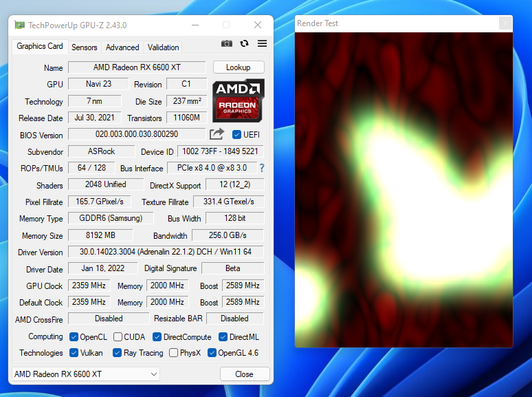The width and height of the screenshot is (532, 397).
Task: Click the GPU field showing Navi 23
Action: click(x=98, y=84)
